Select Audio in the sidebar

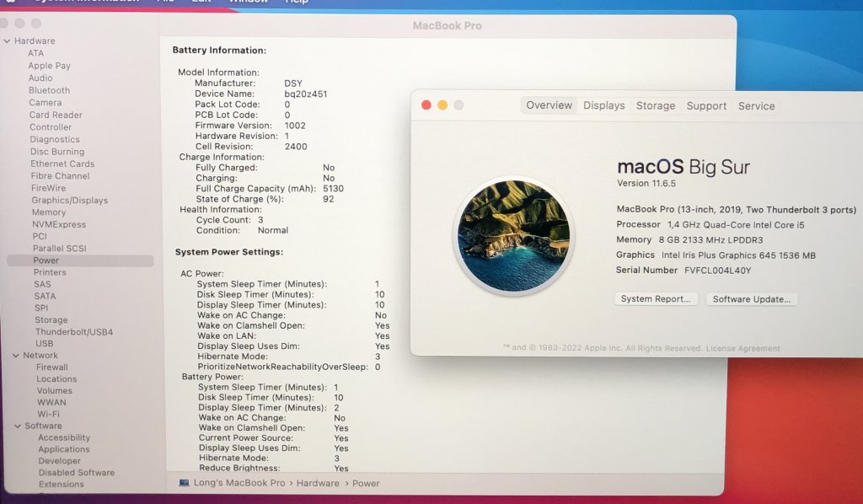(x=40, y=78)
